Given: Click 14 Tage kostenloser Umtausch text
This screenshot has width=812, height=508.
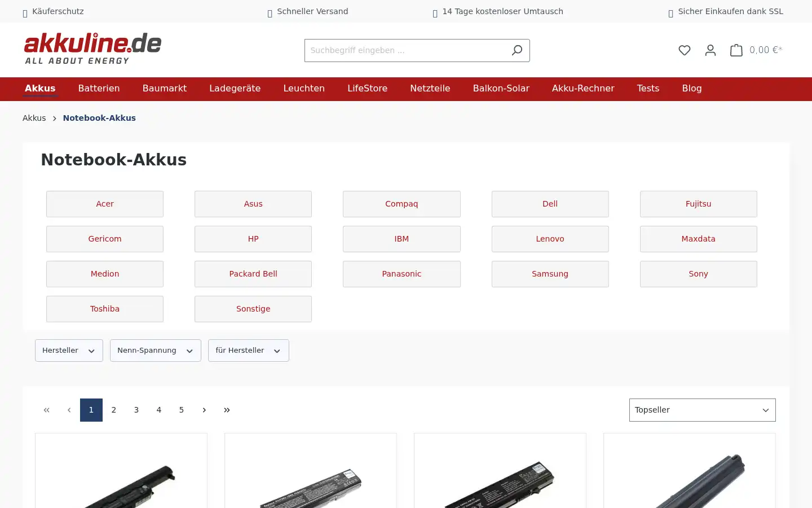Looking at the screenshot, I should (503, 11).
